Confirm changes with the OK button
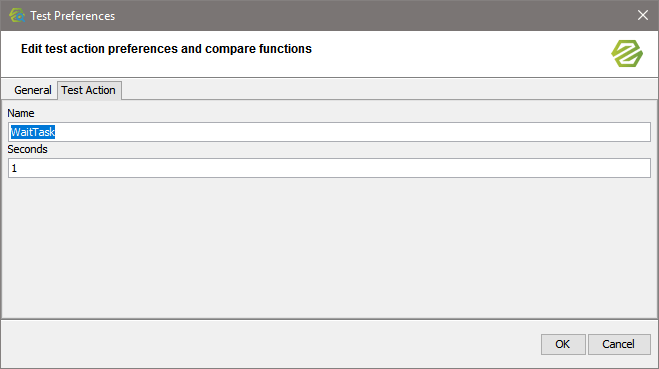This screenshot has width=659, height=369. pos(563,344)
